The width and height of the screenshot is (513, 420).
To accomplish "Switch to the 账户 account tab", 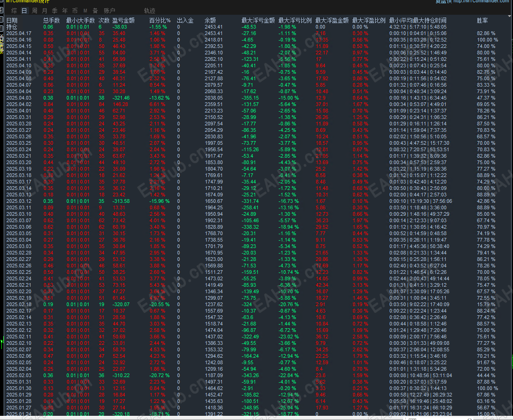I will (x=109, y=11).
